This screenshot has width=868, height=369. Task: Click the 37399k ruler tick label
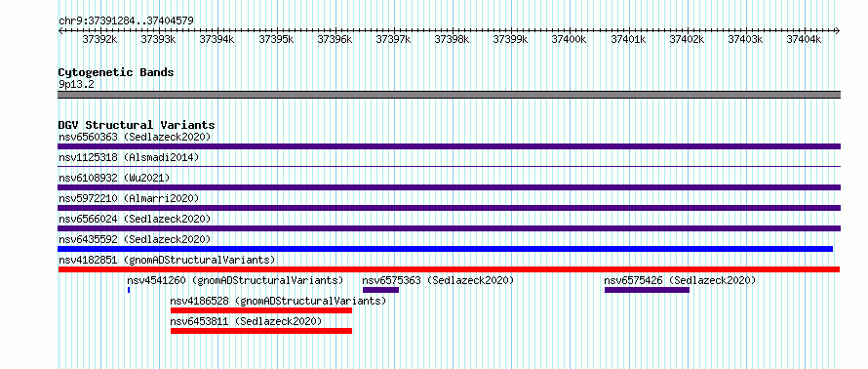point(511,39)
